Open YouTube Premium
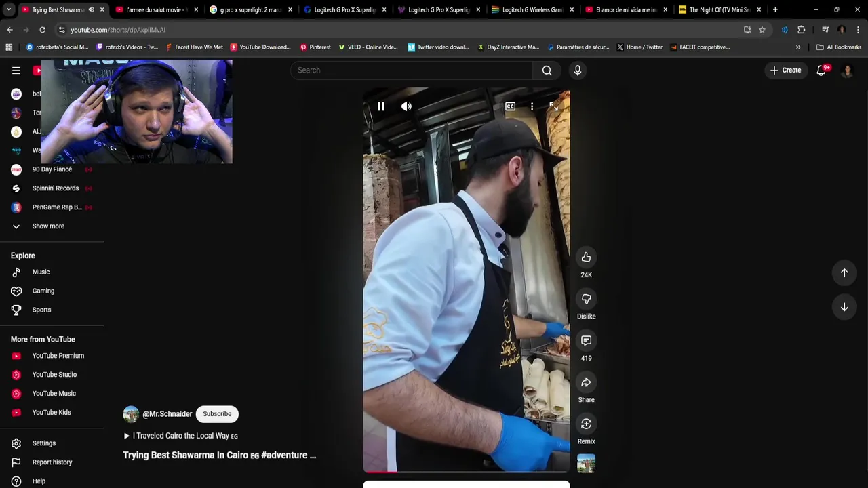The width and height of the screenshot is (868, 488). tap(52, 356)
